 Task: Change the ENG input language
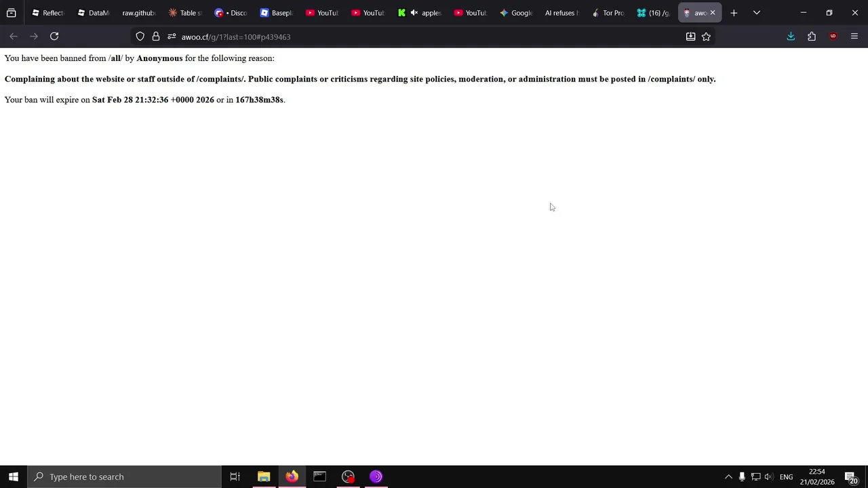[786, 476]
